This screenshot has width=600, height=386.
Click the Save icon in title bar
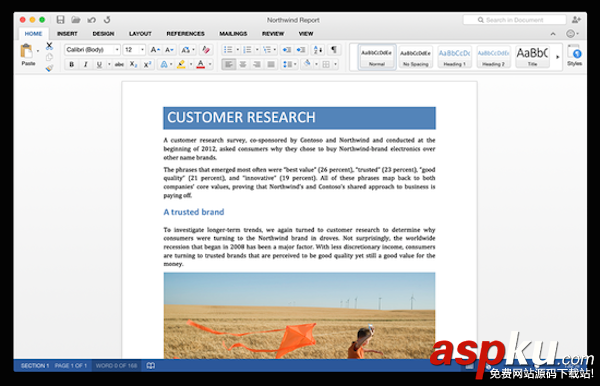coord(60,20)
